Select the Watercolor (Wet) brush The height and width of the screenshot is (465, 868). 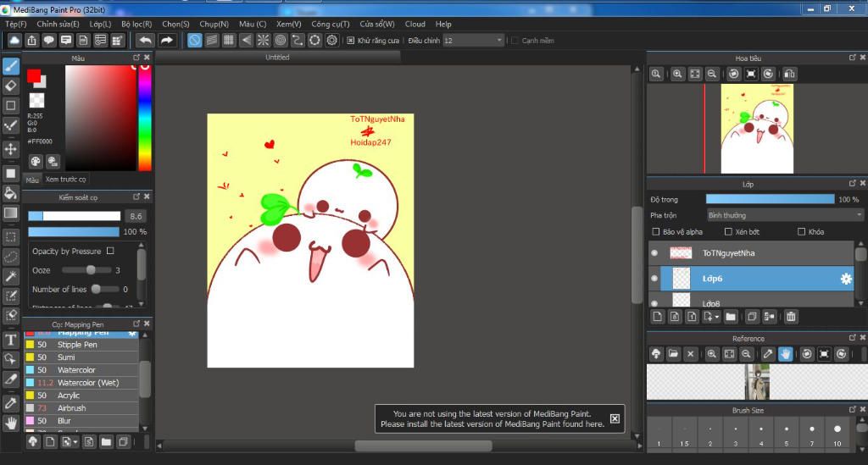pos(81,383)
